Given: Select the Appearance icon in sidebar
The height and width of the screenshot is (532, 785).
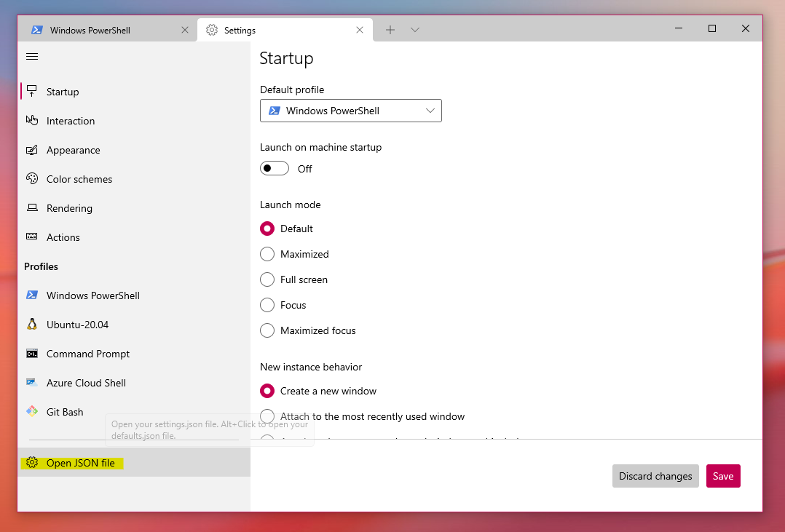Looking at the screenshot, I should click(x=32, y=150).
